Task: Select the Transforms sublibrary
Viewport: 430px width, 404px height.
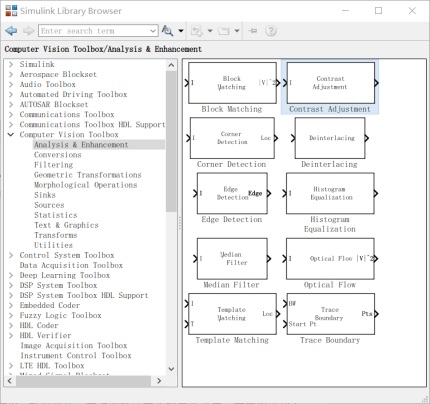Action: [x=56, y=235]
